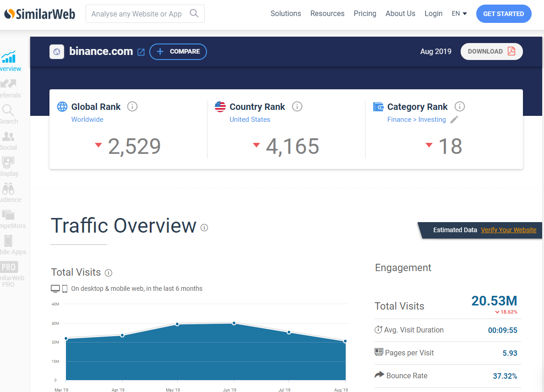544x392 pixels.
Task: Click the Worldwide link under Global Rank
Action: [87, 120]
